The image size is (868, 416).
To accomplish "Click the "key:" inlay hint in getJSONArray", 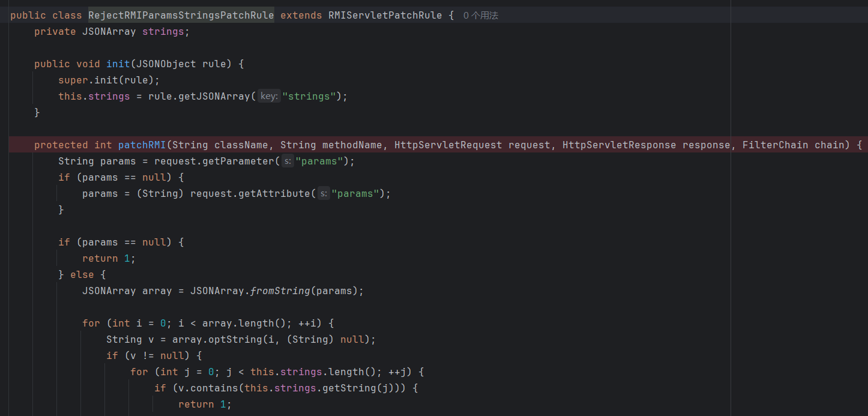I will [x=269, y=97].
